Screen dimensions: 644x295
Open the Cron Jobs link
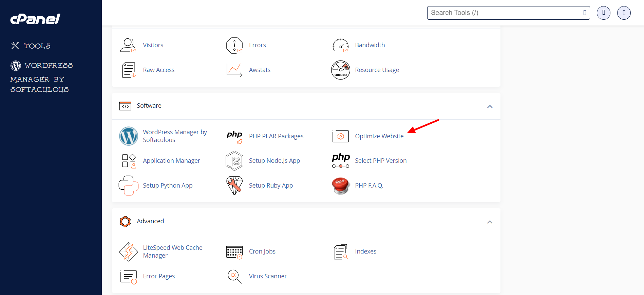click(262, 251)
